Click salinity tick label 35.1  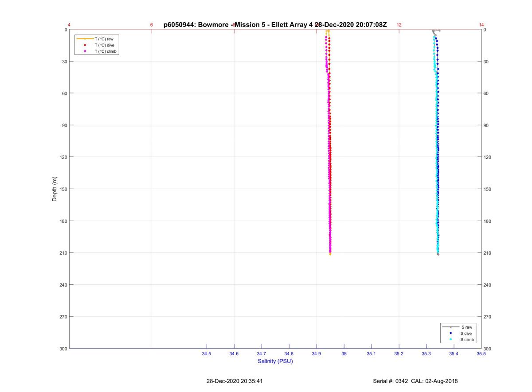tap(372, 353)
